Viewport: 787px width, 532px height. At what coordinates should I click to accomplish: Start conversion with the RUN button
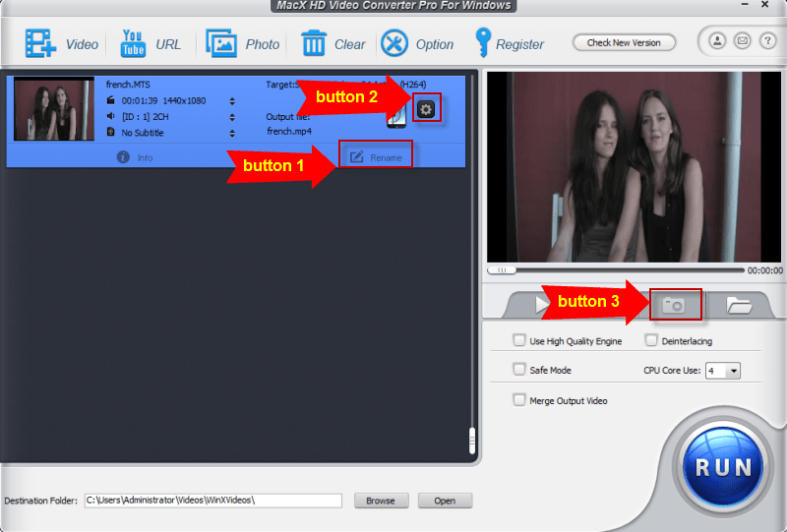coord(723,467)
